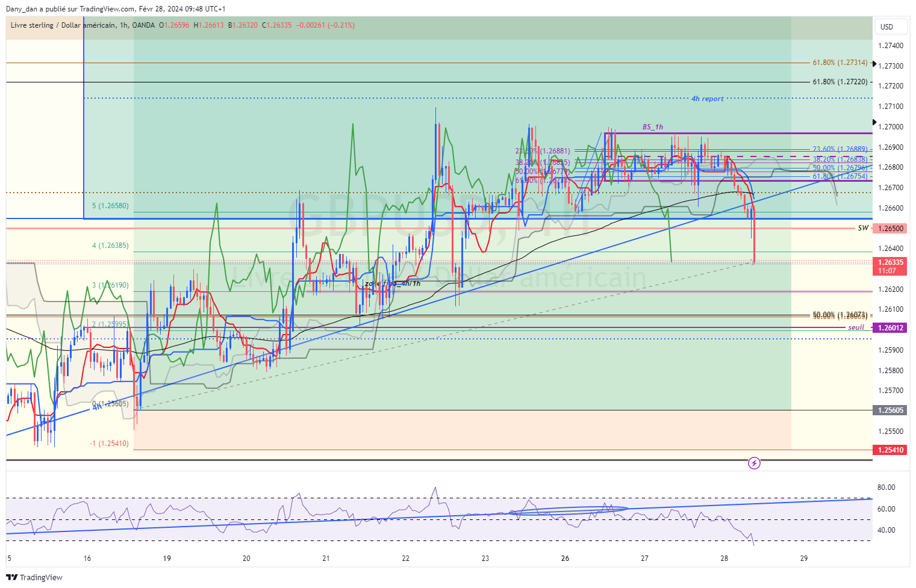The width and height of the screenshot is (916, 588).
Task: Click date 23 on the time axis
Action: [x=485, y=559]
